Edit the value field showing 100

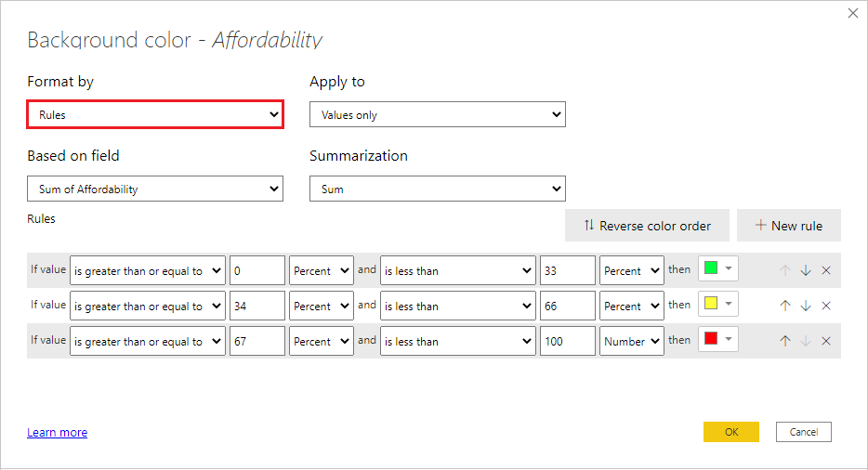pyautogui.click(x=568, y=341)
